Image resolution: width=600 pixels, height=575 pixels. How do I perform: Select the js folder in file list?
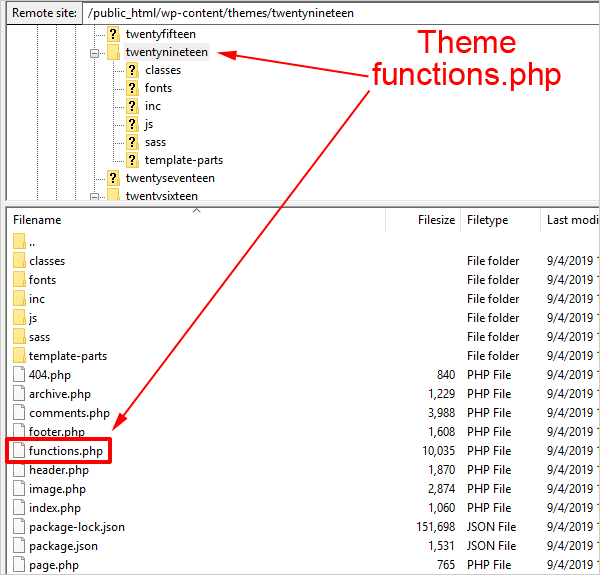[x=33, y=318]
